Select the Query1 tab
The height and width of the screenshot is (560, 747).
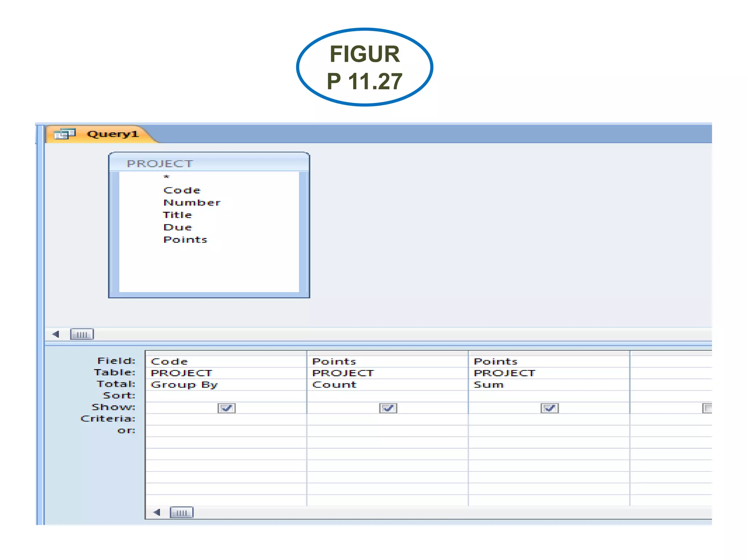click(113, 134)
